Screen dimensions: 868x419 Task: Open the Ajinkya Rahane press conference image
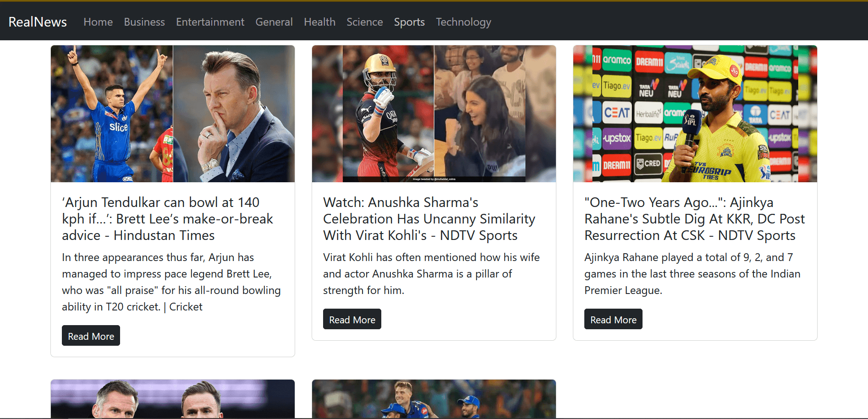click(x=695, y=114)
